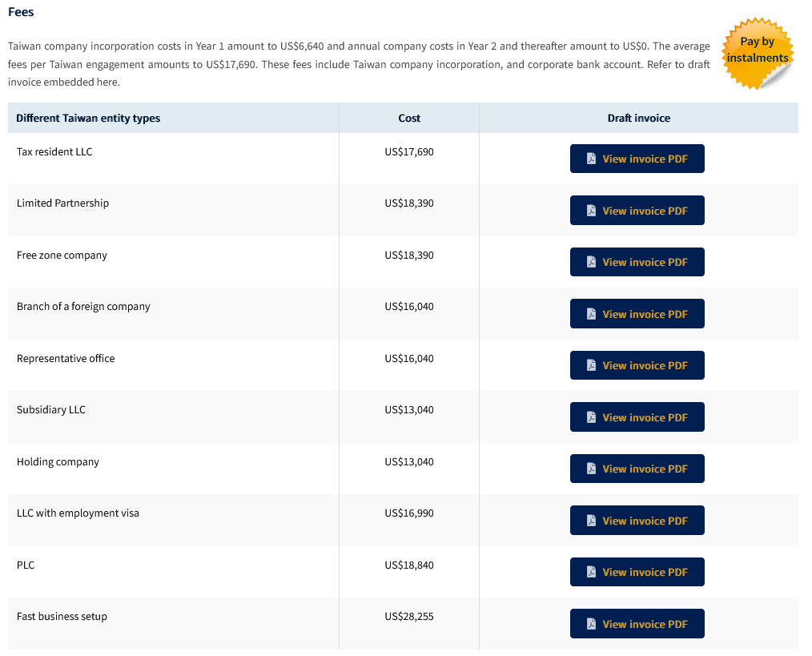The width and height of the screenshot is (812, 656).
Task: Click the Tax resident LLC entity name
Action: (54, 151)
